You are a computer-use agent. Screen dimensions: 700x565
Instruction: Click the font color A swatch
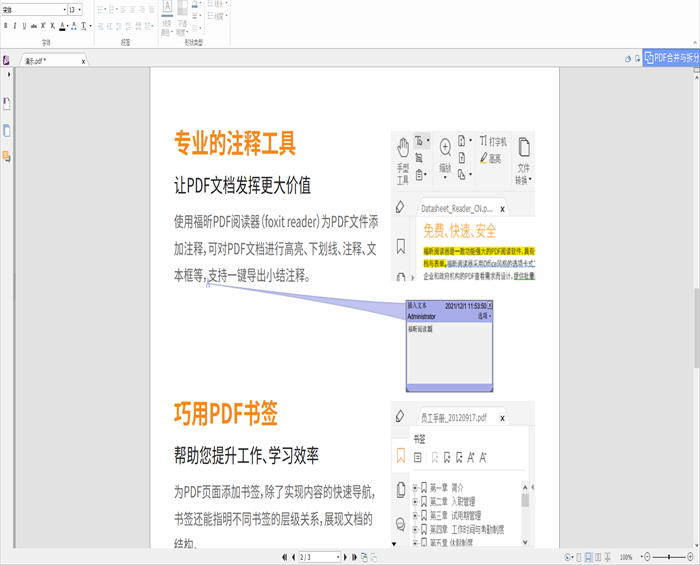point(62,26)
